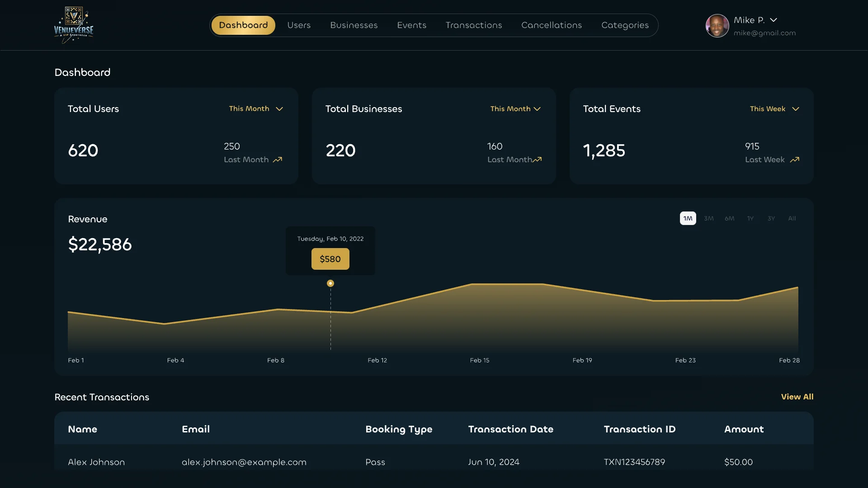868x488 pixels.
Task: Click transaction ID TXN123456789
Action: [634, 462]
